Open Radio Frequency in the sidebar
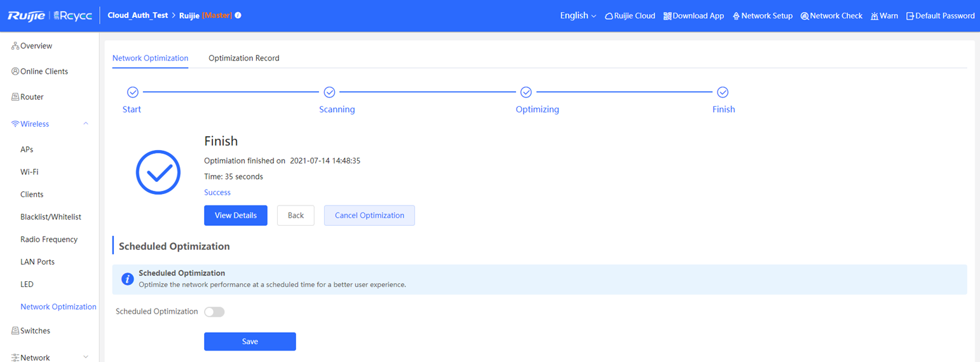980x362 pixels. coord(49,239)
